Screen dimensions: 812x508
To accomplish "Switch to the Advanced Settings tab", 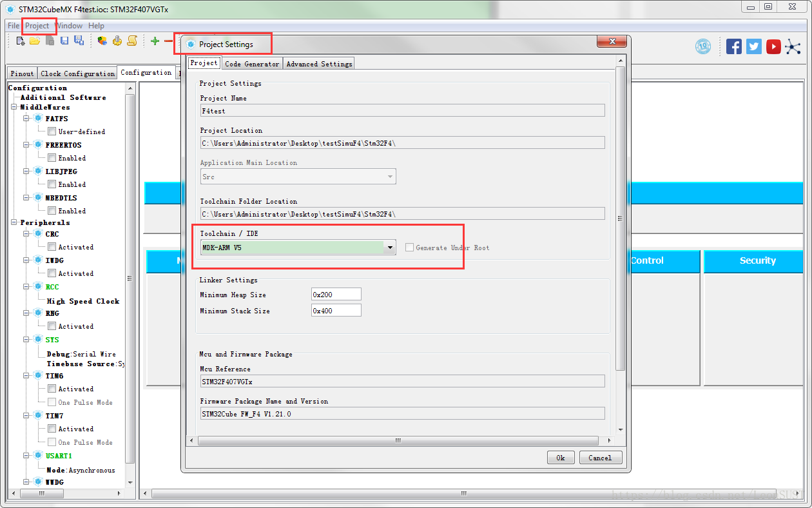I will pyautogui.click(x=319, y=64).
